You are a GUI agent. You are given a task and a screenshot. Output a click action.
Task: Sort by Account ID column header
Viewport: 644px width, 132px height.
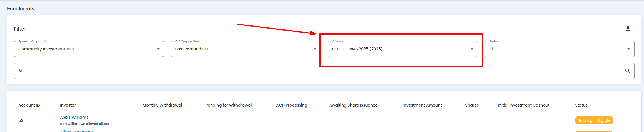29,105
